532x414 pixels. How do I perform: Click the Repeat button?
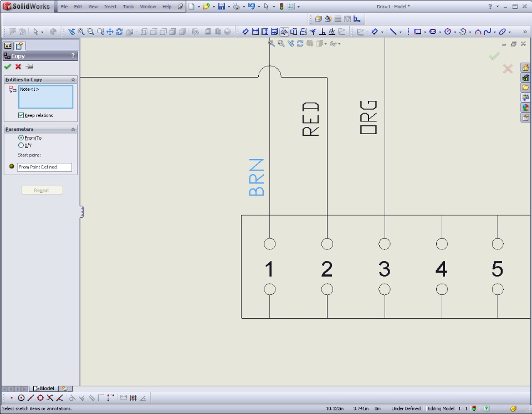point(42,190)
